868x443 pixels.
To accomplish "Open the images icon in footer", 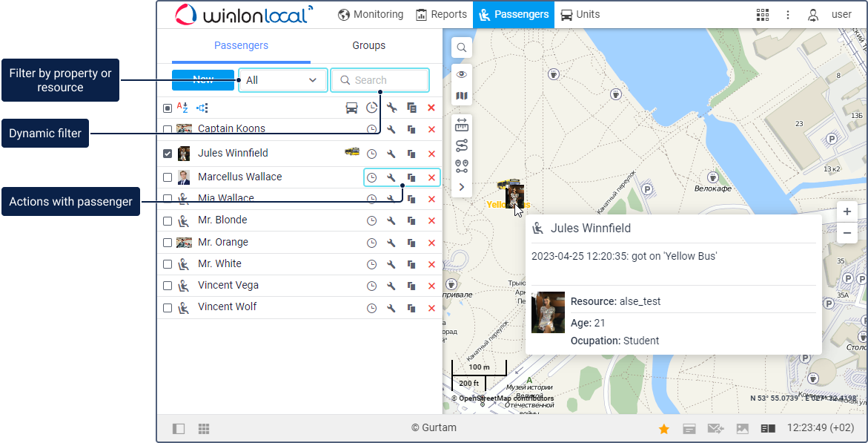I will [x=742, y=429].
